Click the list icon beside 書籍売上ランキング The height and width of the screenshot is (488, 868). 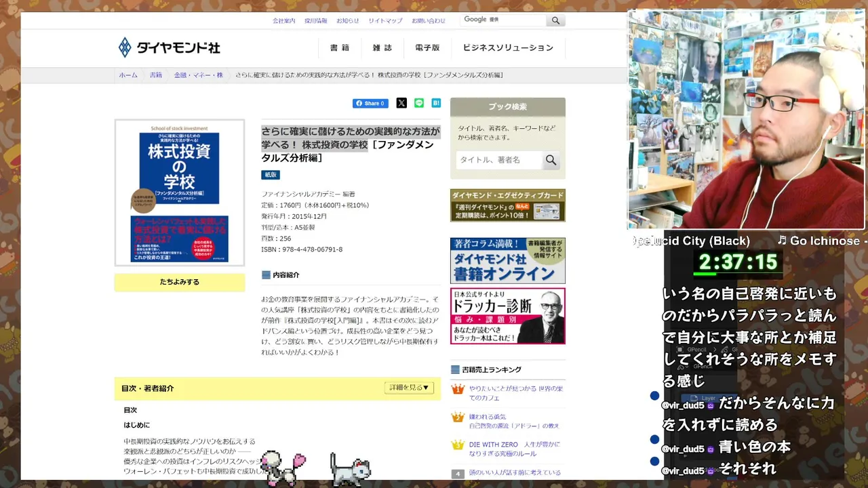[456, 370]
